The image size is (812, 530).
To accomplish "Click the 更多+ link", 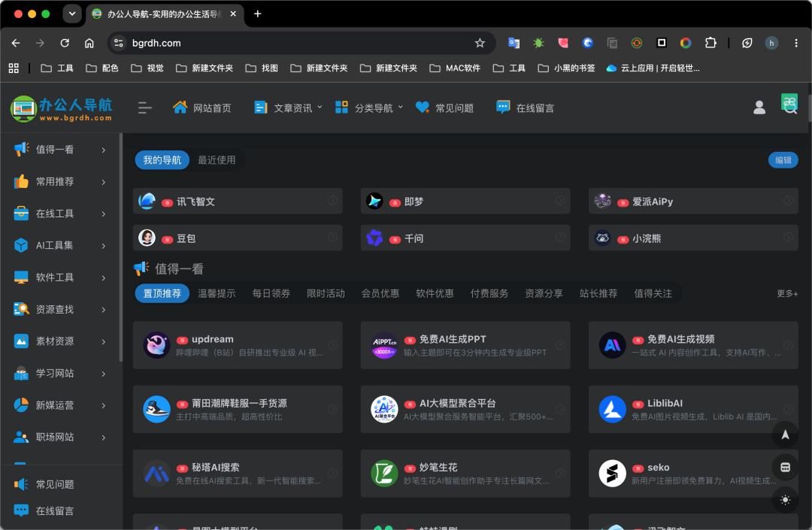I will coord(787,293).
